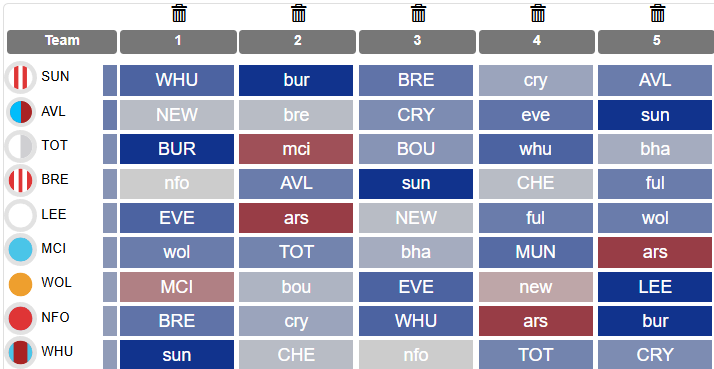Click the TOT team name label
714x369 pixels.
tap(54, 145)
